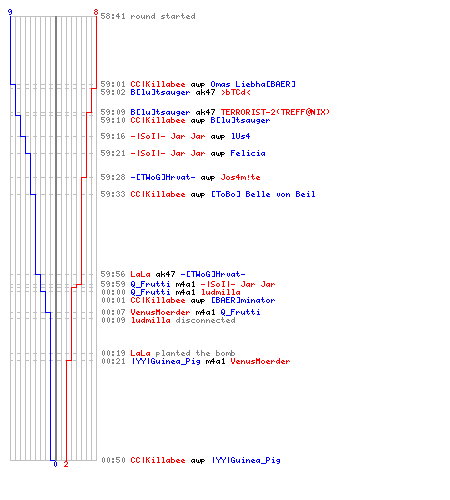Image resolution: width=450 pixels, height=500 pixels.
Task: Select VenusMoerder at 00:07 line
Action: [160, 312]
